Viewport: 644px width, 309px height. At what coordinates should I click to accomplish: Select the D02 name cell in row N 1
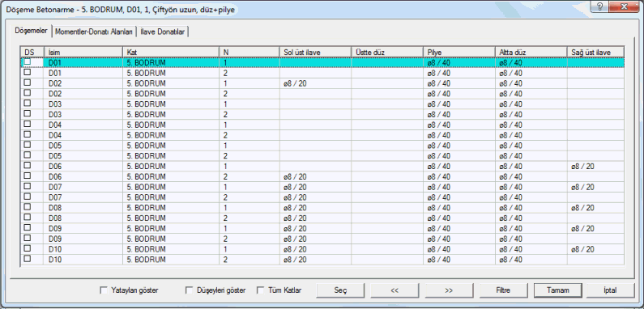tap(83, 83)
